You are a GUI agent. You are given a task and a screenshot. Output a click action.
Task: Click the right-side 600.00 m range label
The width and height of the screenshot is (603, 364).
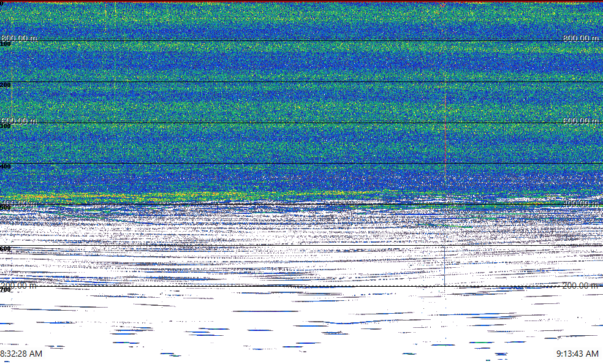[581, 121]
